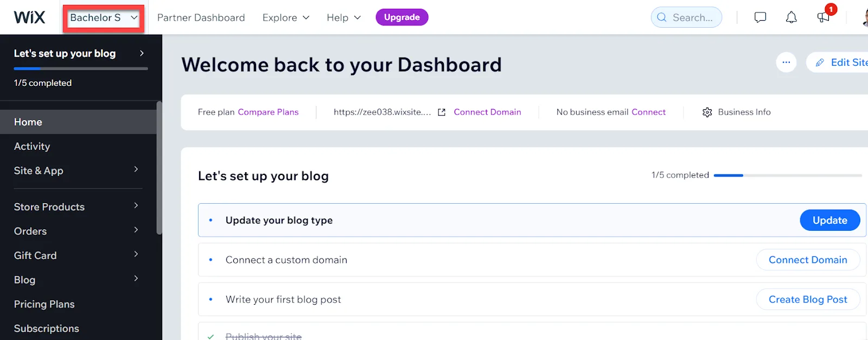Screen dimensions: 868x340
Task: Click the Compare Plans link
Action: pos(268,112)
